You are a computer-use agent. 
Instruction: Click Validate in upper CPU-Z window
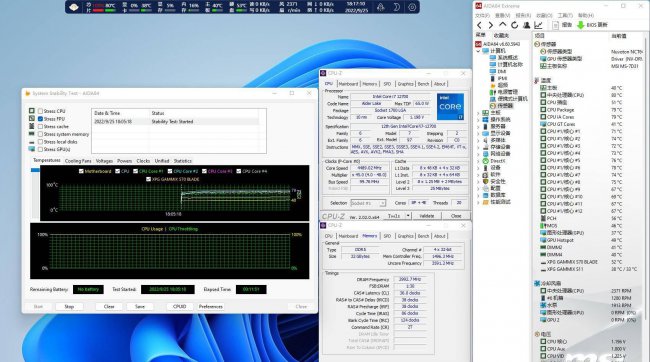426,216
